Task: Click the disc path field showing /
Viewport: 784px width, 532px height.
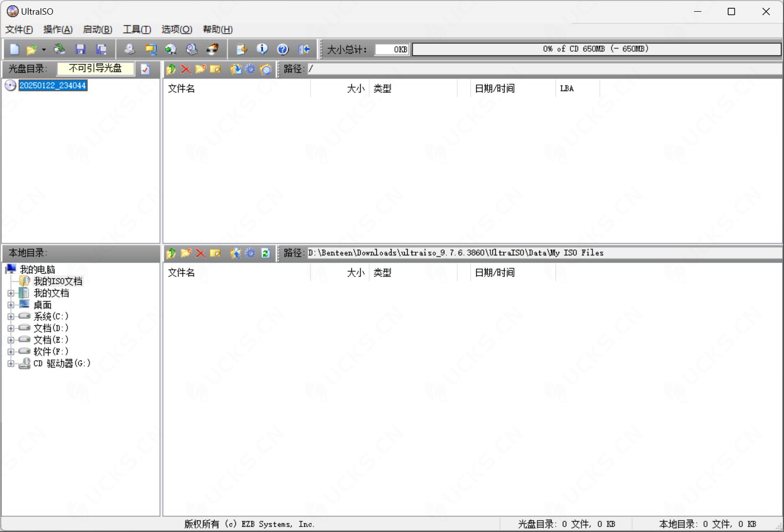Action: 544,69
